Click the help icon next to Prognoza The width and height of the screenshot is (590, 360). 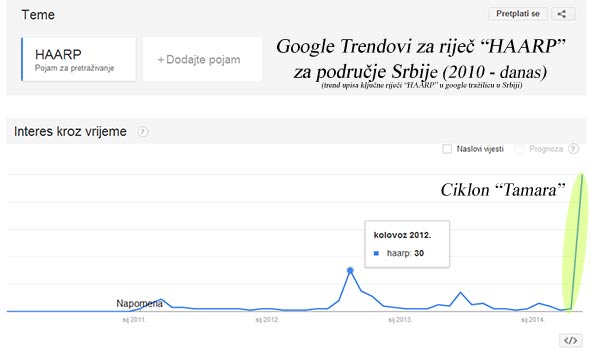[573, 149]
